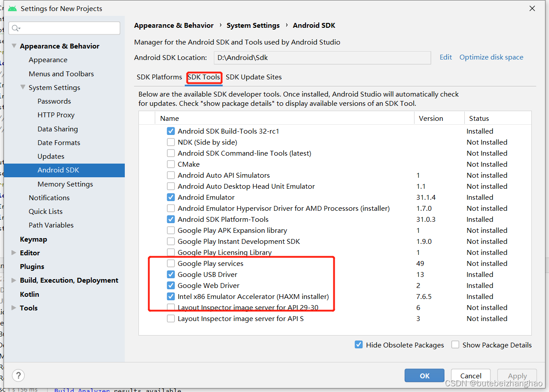This screenshot has width=549, height=392.
Task: Collapse the System Settings tree node
Action: (x=23, y=87)
